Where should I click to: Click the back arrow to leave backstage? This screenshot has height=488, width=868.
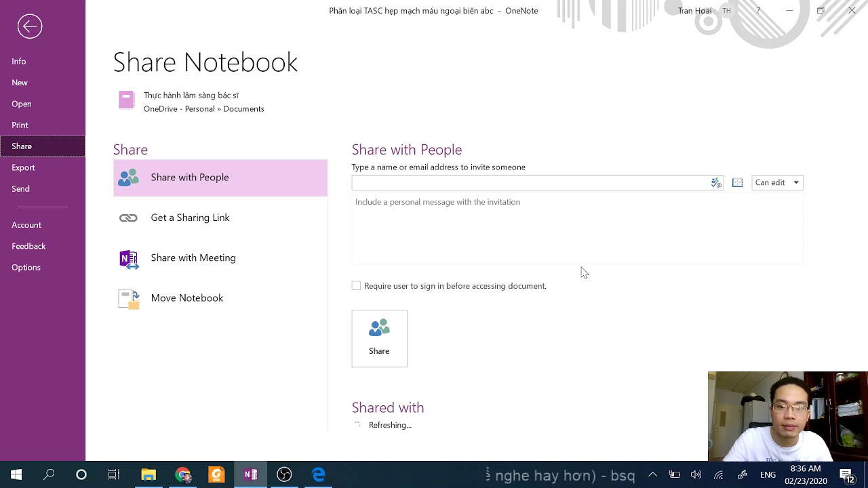pos(30,26)
